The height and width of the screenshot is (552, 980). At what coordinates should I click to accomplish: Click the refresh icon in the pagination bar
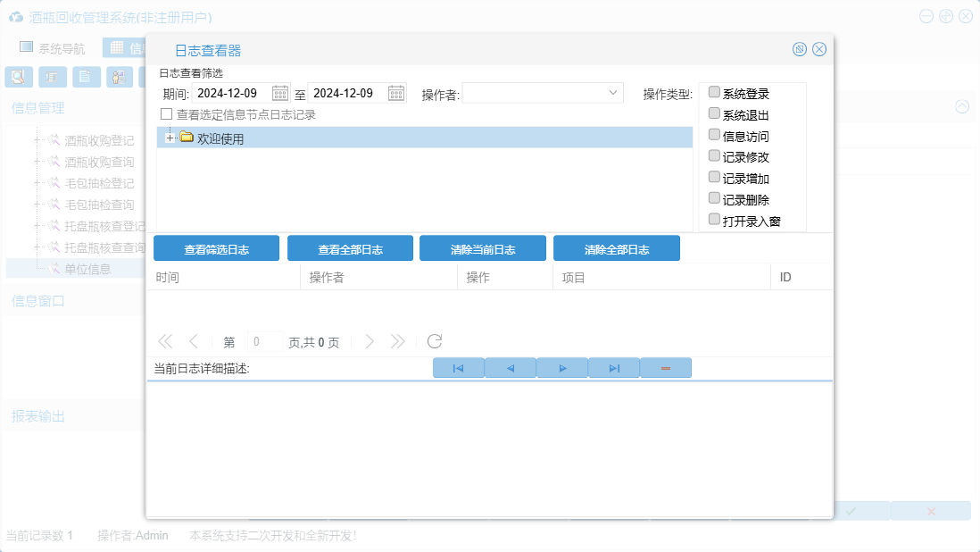(x=435, y=341)
